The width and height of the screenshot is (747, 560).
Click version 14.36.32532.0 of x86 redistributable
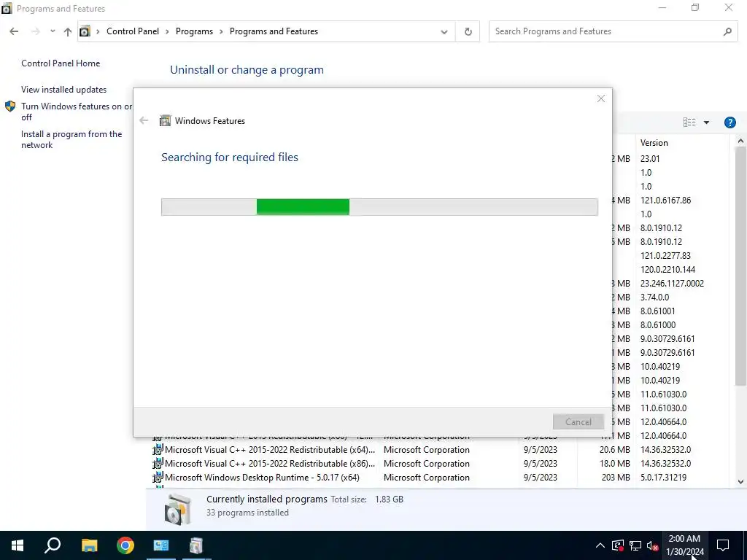tap(665, 463)
